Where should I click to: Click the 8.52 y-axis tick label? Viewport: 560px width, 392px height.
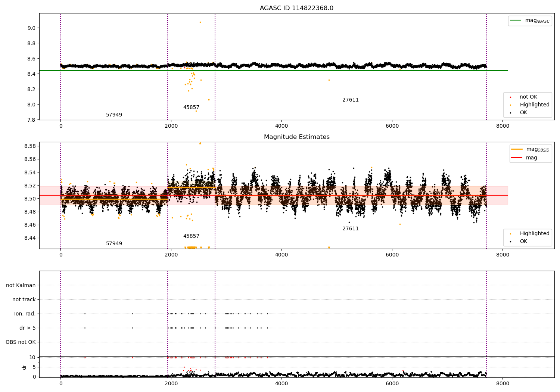point(30,186)
